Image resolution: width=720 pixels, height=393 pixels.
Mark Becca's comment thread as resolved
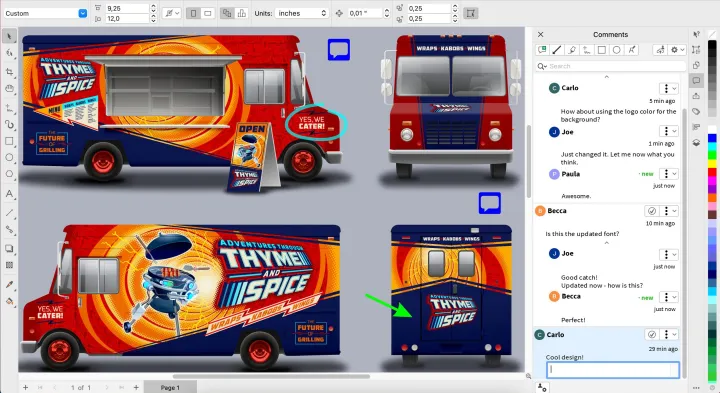pyautogui.click(x=651, y=211)
